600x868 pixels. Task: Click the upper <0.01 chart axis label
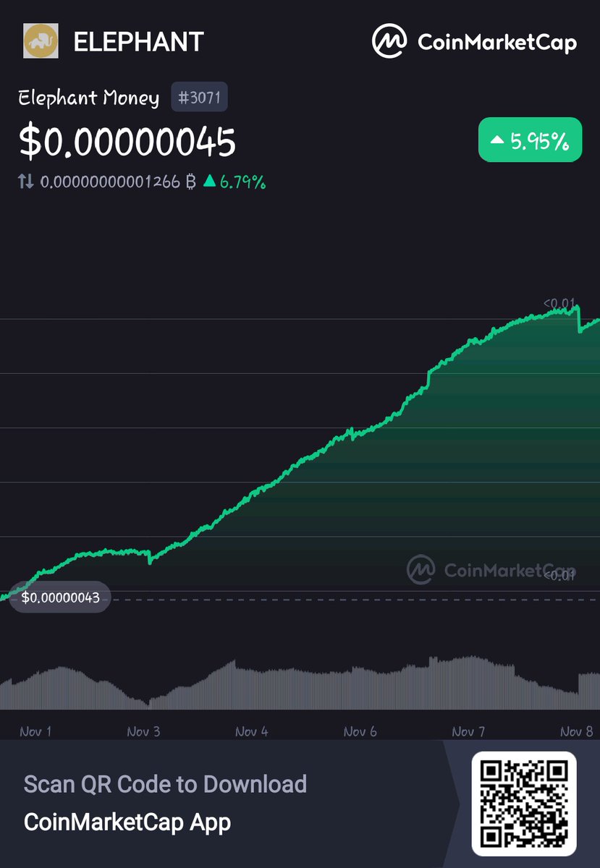559,303
